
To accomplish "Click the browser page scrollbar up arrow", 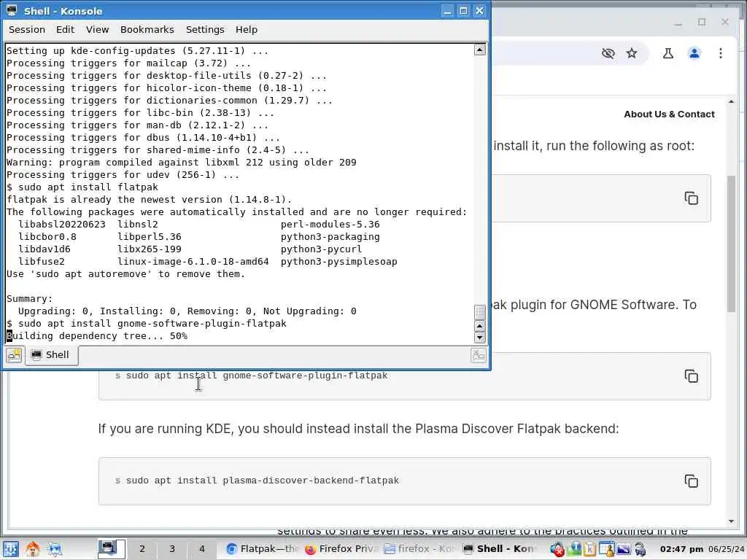I will coord(731,102).
